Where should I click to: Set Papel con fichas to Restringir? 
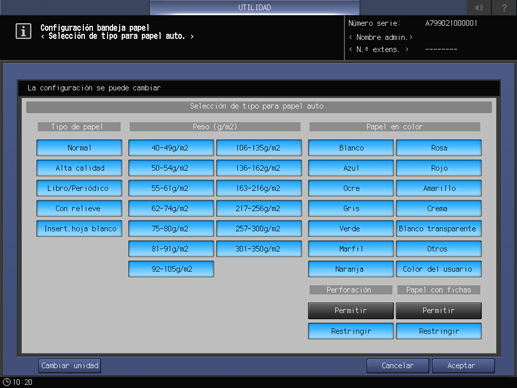coord(439,331)
